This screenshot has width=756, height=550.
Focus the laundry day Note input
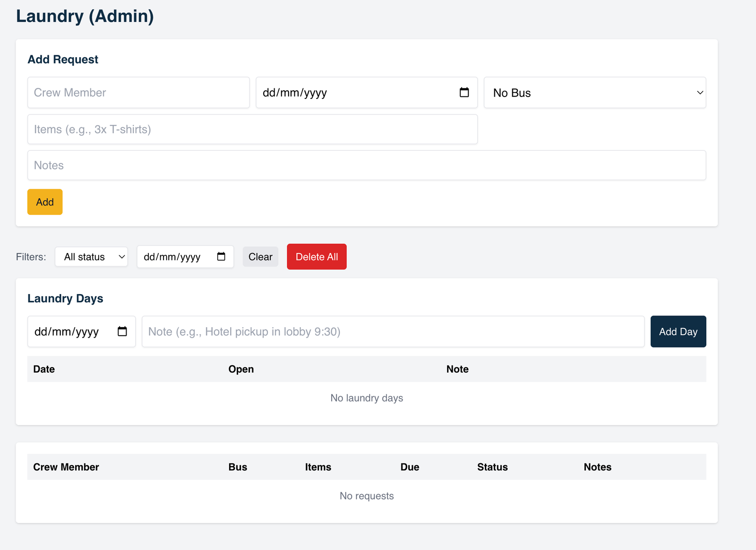pyautogui.click(x=393, y=332)
